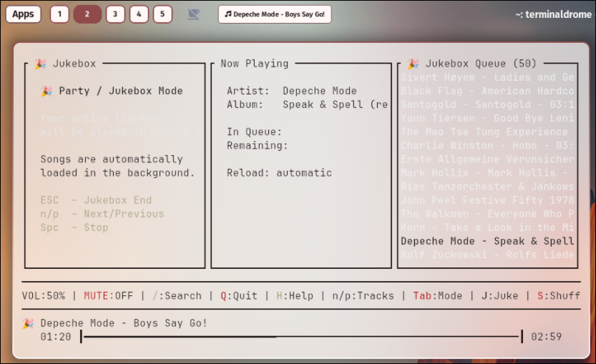
Task: Click the /:Search shortcut
Action: point(177,296)
